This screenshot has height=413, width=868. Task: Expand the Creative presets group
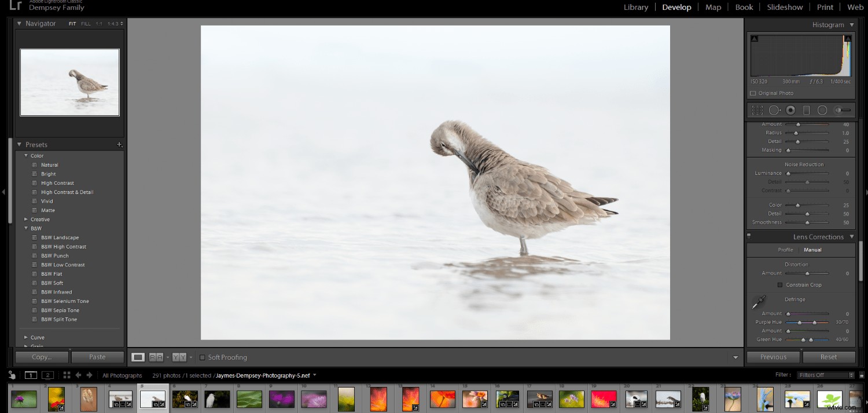click(25, 219)
